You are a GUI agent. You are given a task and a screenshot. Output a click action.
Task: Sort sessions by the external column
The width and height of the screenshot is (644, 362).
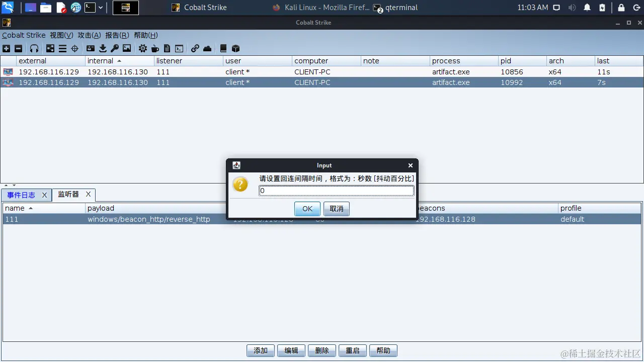pyautogui.click(x=51, y=61)
